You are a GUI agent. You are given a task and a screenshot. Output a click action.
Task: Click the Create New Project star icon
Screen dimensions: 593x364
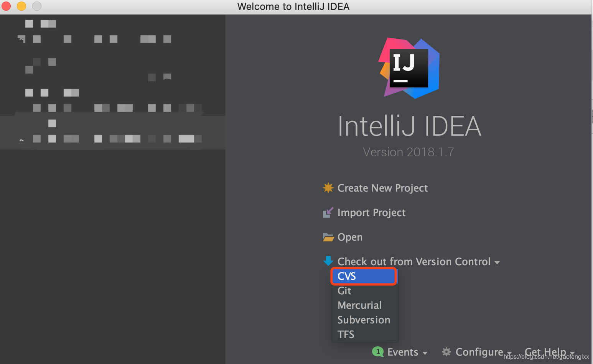(x=328, y=188)
